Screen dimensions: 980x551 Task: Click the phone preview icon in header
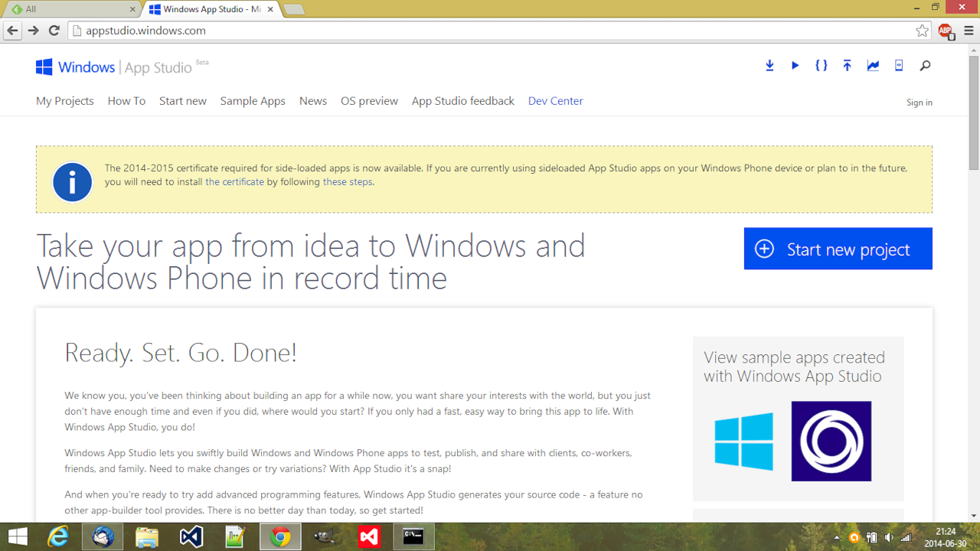coord(899,66)
